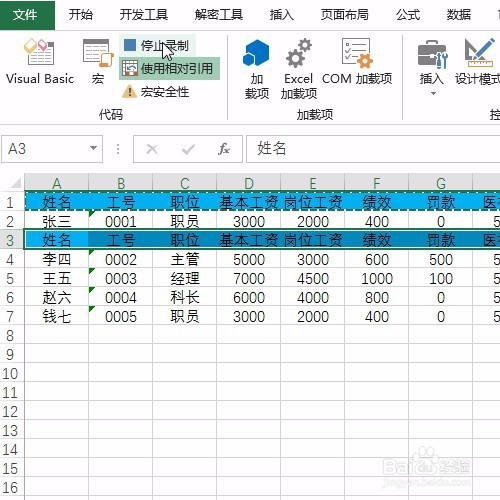Expand the Name Box dropdown arrow

click(94, 148)
